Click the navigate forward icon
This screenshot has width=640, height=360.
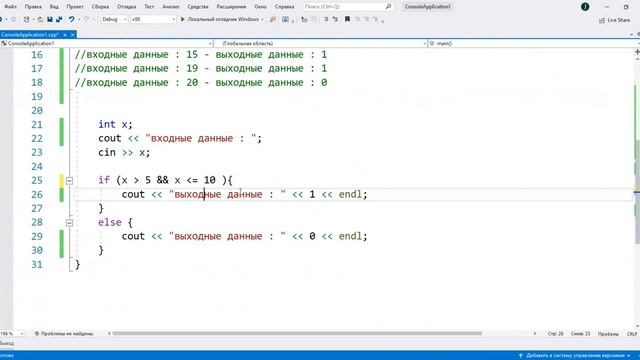pyautogui.click(x=13, y=19)
